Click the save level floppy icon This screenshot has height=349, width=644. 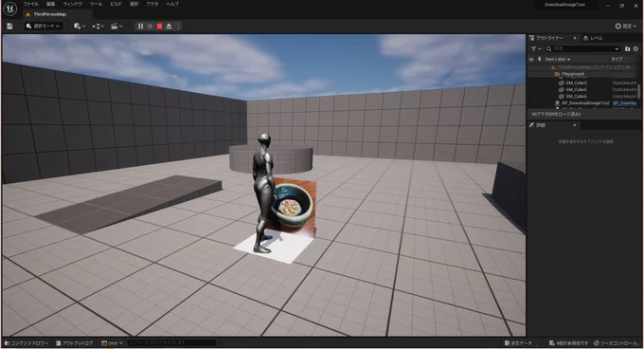point(9,26)
